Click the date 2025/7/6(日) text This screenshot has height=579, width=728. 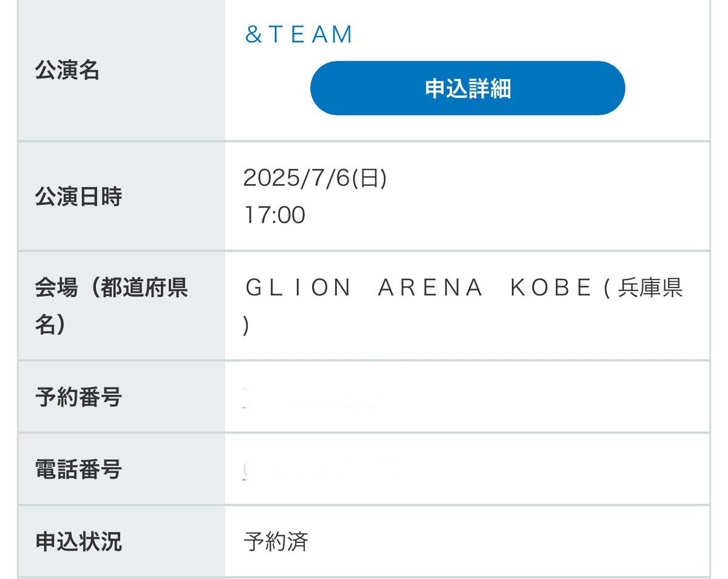point(315,177)
